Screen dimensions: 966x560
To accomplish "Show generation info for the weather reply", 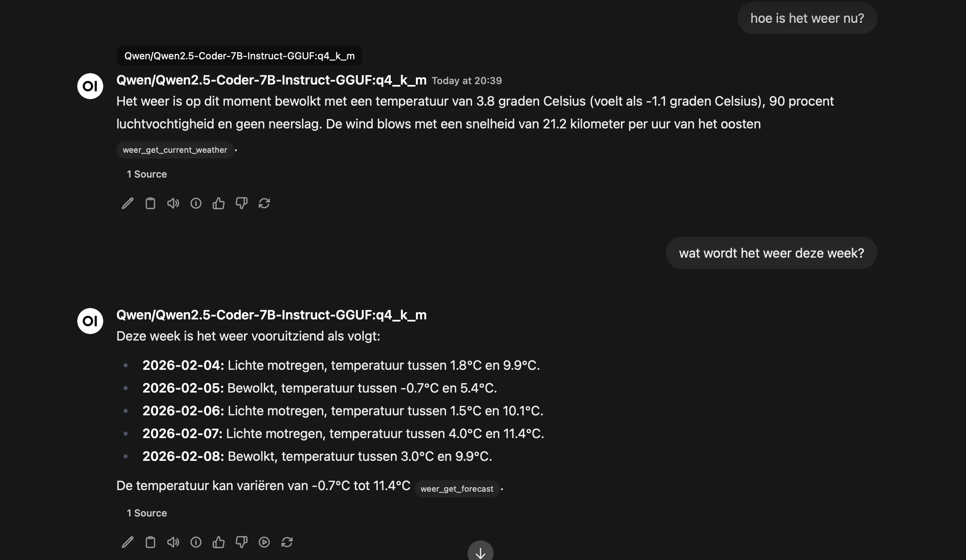I will point(196,203).
